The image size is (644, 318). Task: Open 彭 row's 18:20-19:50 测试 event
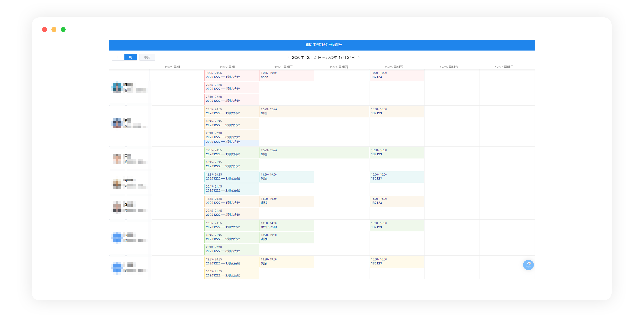(287, 201)
